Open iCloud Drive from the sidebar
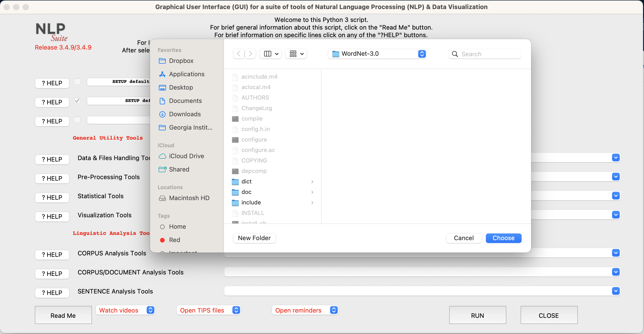Viewport: 644px width, 334px height. point(186,156)
